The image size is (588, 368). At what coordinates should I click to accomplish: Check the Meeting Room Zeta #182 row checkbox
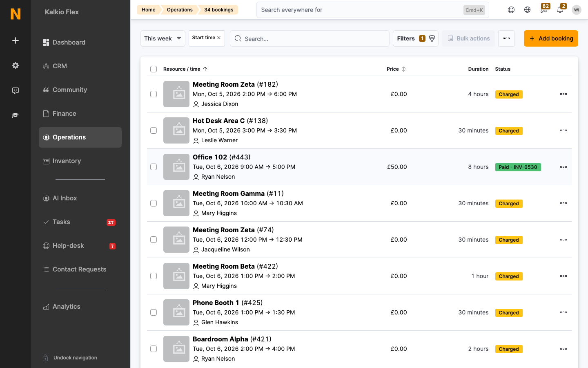point(154,94)
